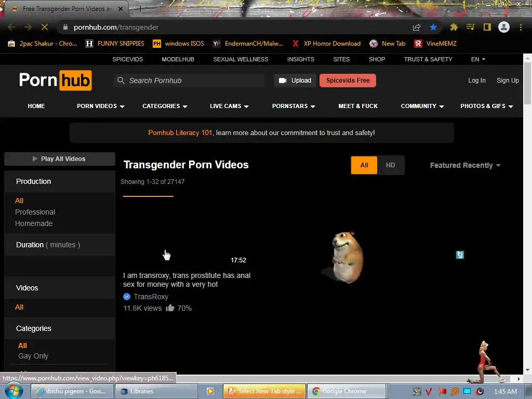Click the site search field
The width and height of the screenshot is (532, 399).
[x=189, y=81]
